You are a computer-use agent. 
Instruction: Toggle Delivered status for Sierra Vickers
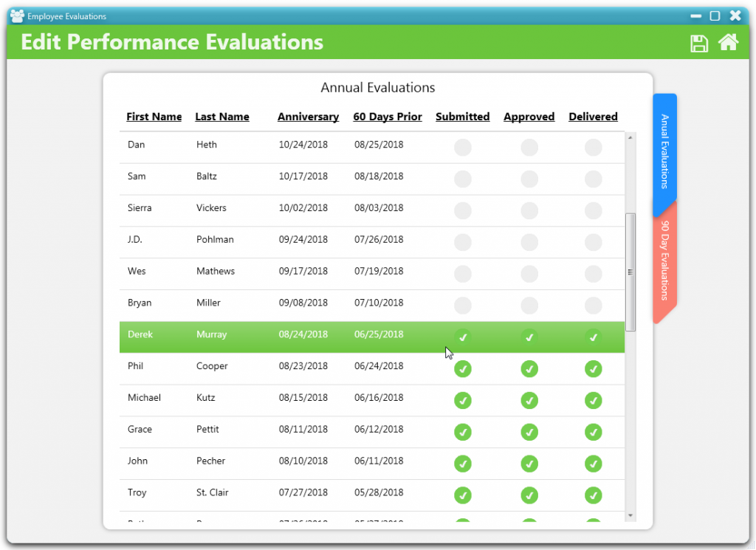[593, 210]
